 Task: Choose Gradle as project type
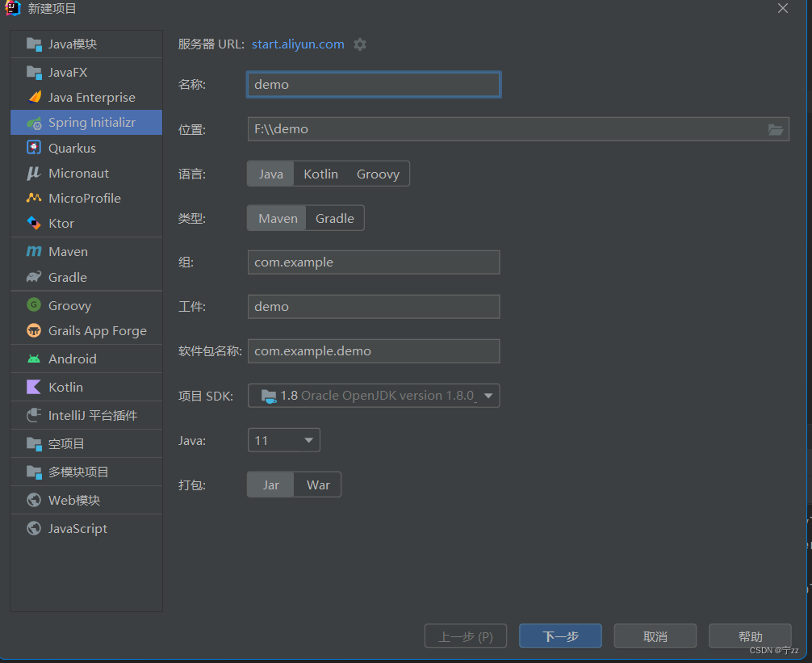334,219
